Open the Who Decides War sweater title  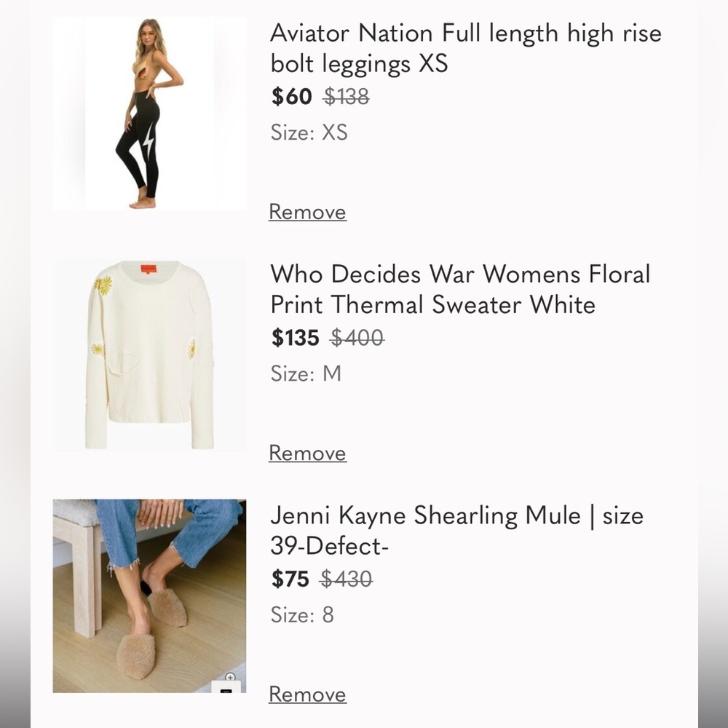[460, 289]
